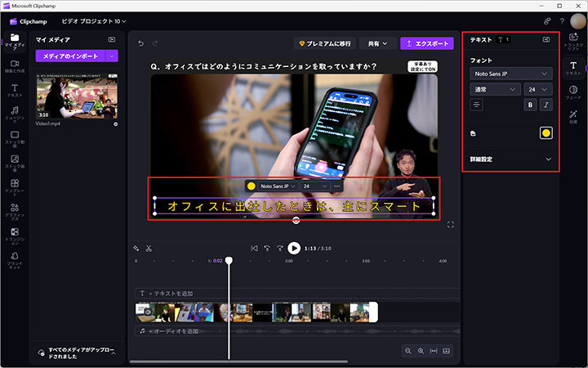Collapse the テキスト property panel icon

click(x=546, y=39)
